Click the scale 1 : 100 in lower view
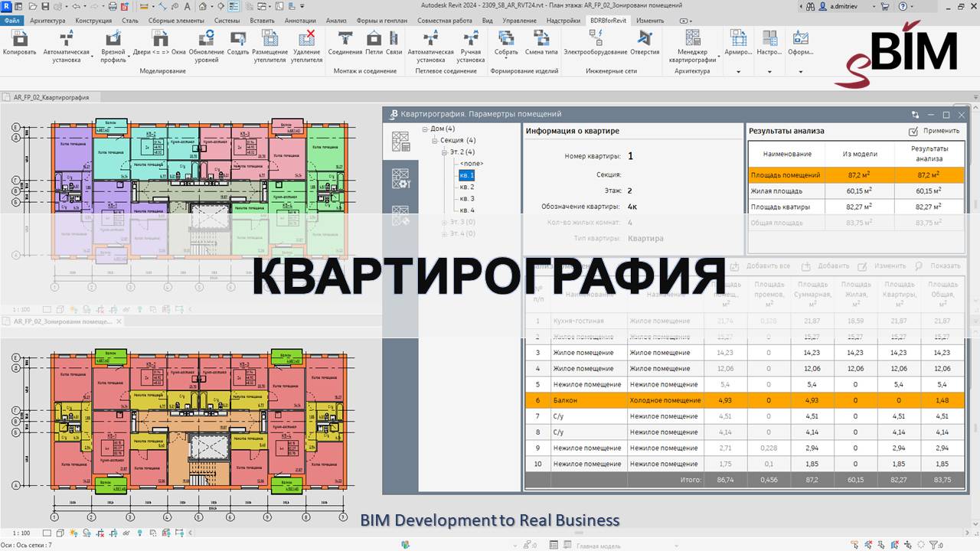This screenshot has height=551, width=980. tap(21, 533)
